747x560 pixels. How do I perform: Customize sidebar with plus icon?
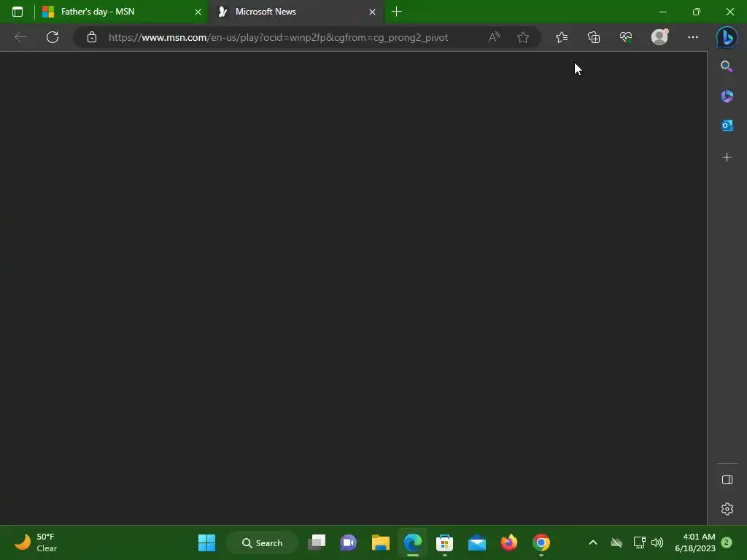tap(727, 157)
